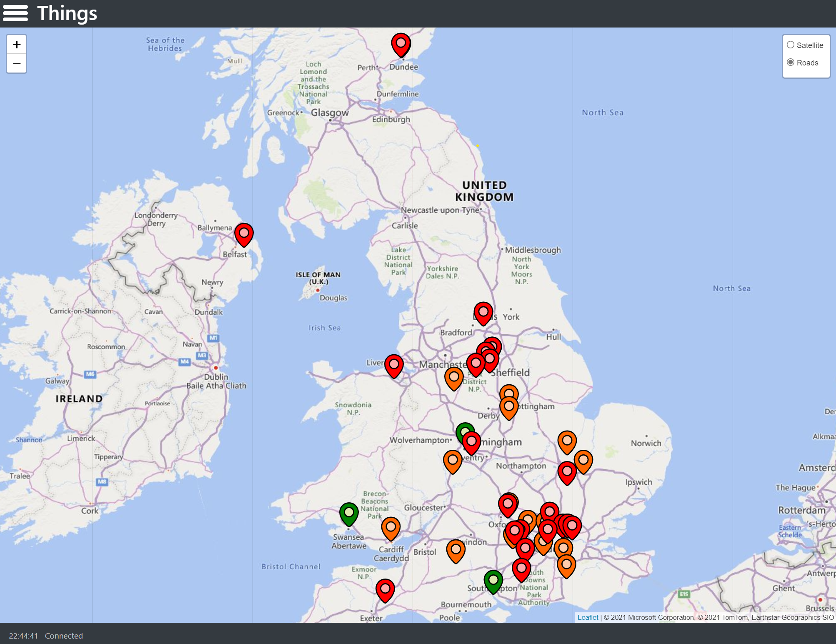Click the red marker at Belfast
The height and width of the screenshot is (644, 836).
(244, 233)
